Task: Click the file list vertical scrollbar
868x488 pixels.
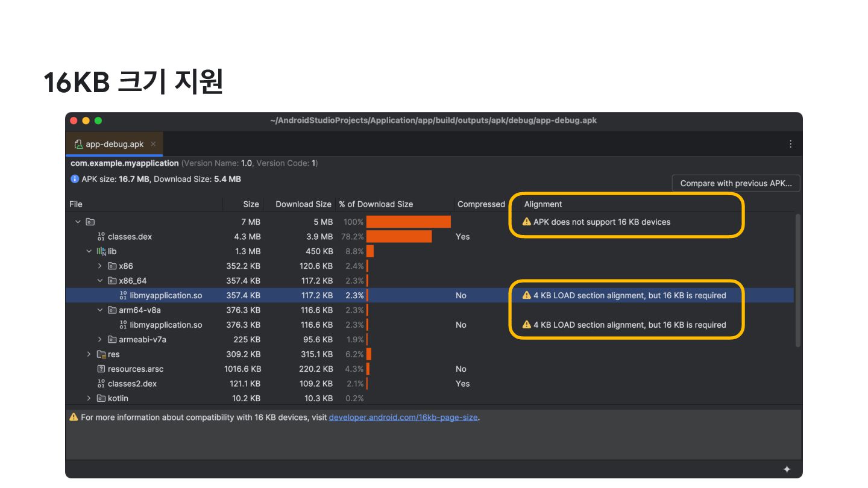Action: [798, 280]
